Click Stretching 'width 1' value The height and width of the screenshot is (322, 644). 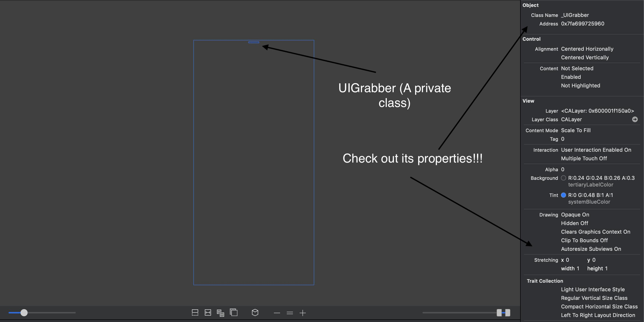pyautogui.click(x=570, y=268)
